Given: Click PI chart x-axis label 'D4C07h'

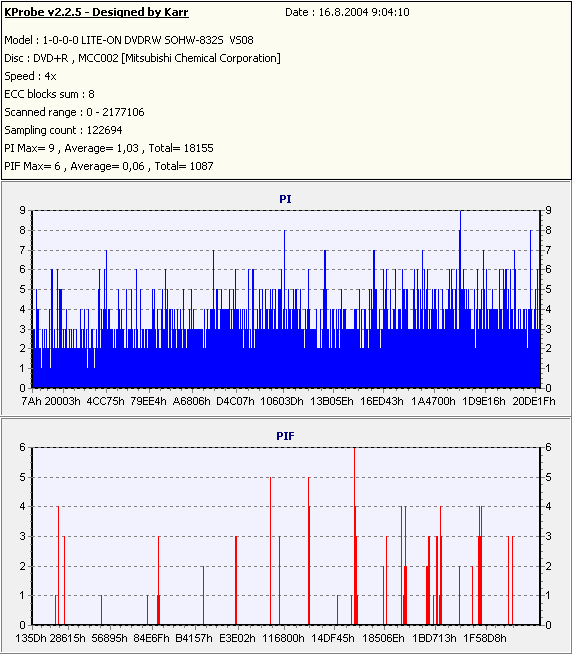Looking at the screenshot, I should click(235, 401).
